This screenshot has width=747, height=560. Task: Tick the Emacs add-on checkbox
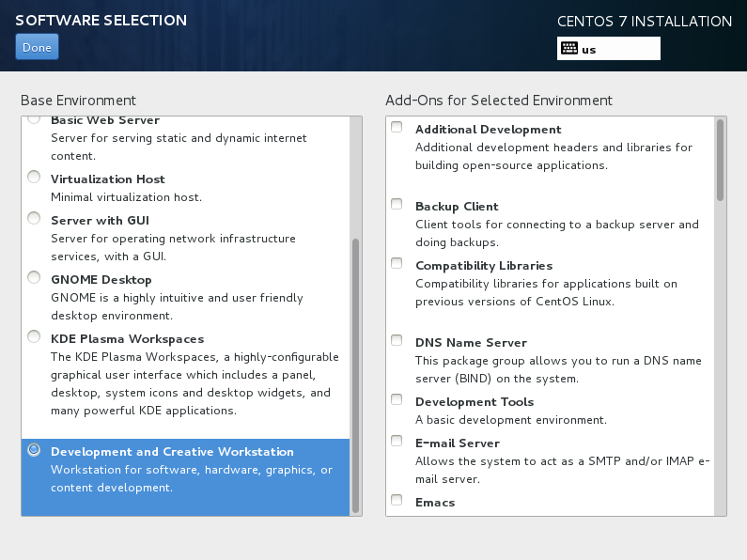(x=397, y=500)
